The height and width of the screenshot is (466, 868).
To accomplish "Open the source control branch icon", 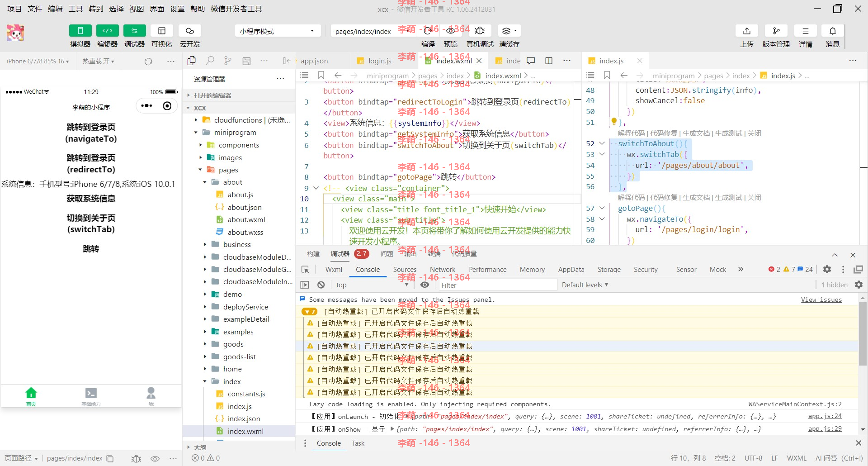I will pyautogui.click(x=228, y=61).
